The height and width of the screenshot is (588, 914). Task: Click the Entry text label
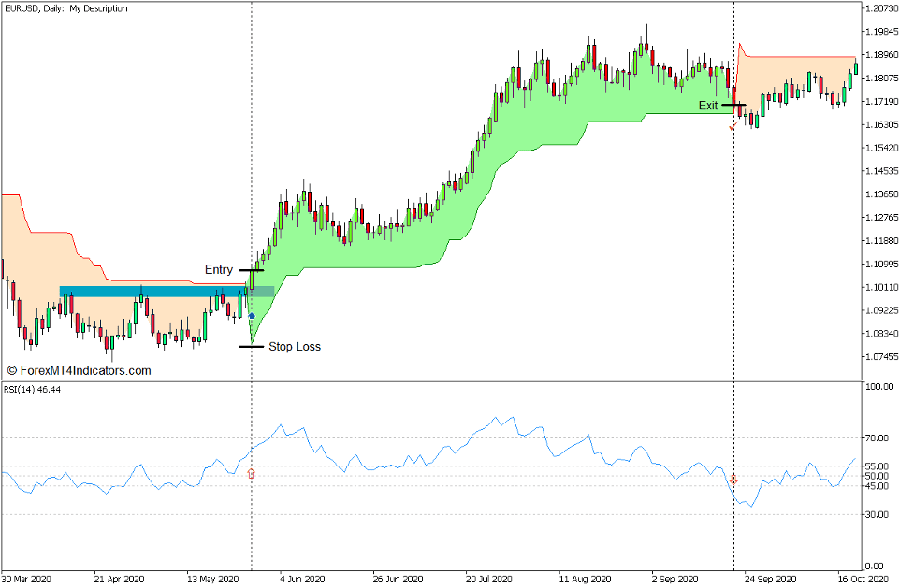pos(219,270)
